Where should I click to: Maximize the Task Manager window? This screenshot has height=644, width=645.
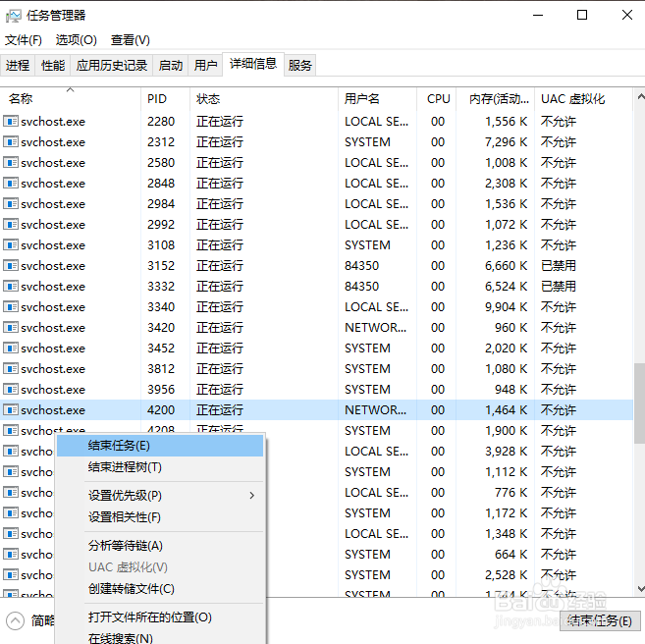coord(582,15)
